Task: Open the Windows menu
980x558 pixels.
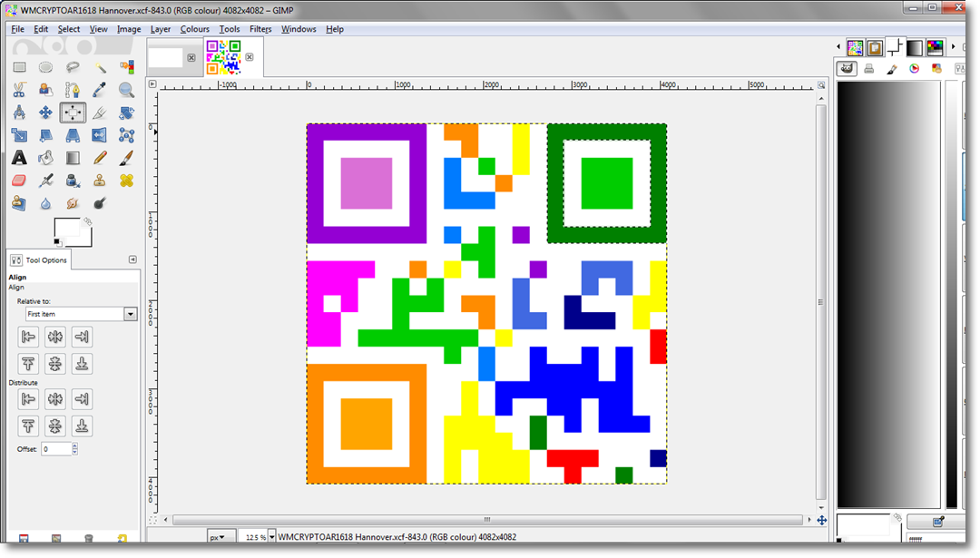Action: click(x=299, y=29)
